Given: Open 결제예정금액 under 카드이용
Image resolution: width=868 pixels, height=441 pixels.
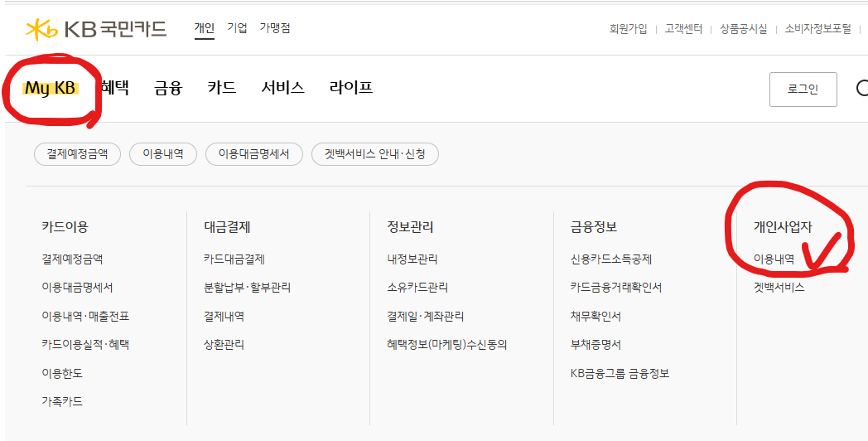Looking at the screenshot, I should pos(72,259).
